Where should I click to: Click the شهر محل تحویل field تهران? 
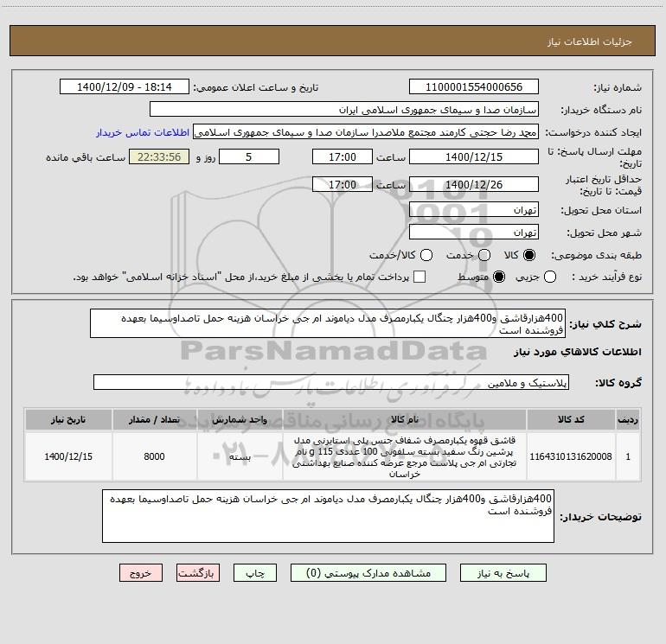474,233
